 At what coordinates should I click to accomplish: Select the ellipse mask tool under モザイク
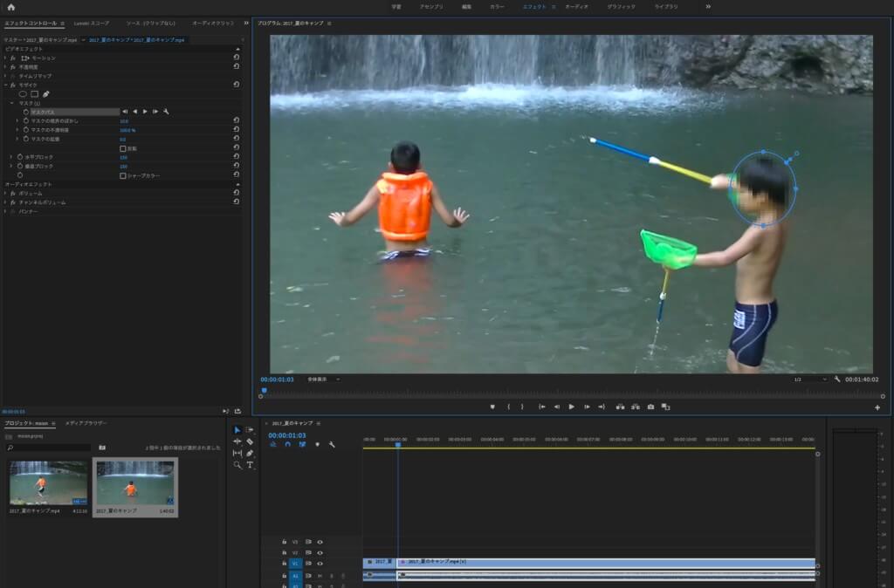23,93
